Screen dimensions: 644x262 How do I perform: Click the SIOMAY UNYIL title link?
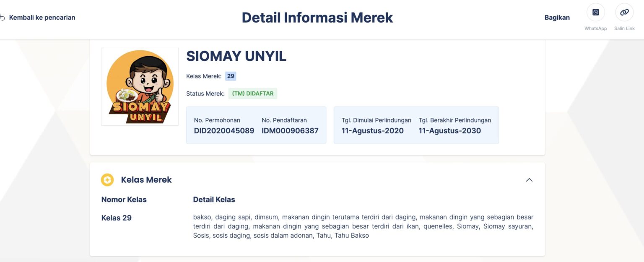[236, 56]
